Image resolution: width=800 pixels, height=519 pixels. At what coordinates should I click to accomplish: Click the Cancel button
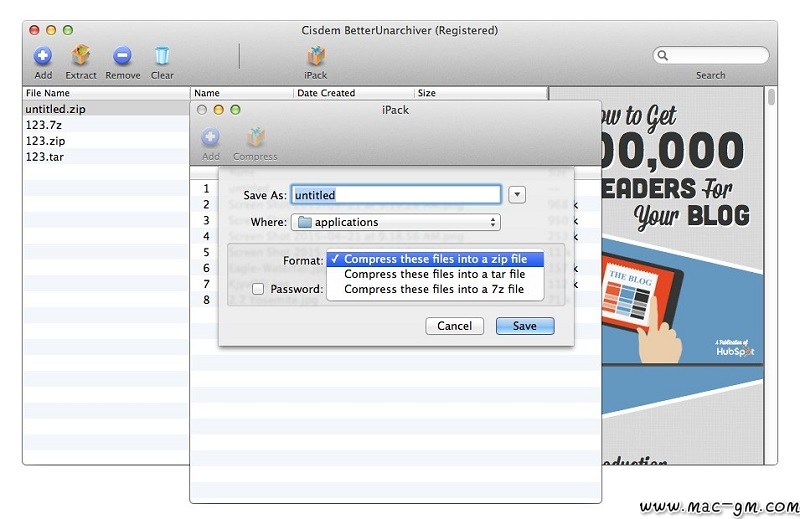[454, 326]
